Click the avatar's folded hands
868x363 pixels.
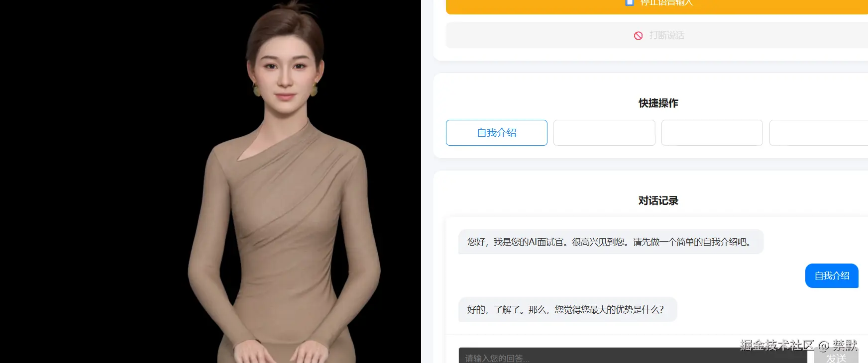tap(281, 351)
